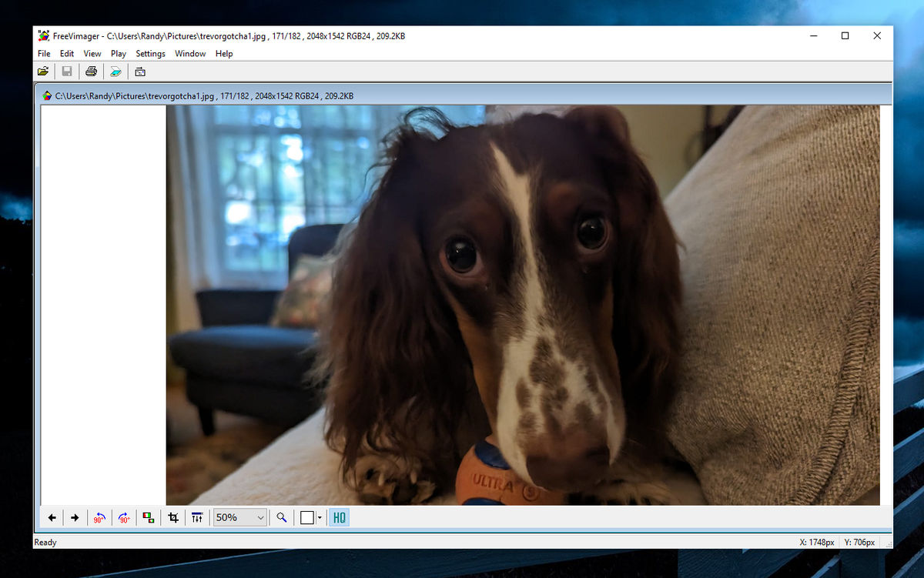This screenshot has height=578, width=924.
Task: Click the trevorgotcha1.jpg document title bar
Action: point(466,96)
